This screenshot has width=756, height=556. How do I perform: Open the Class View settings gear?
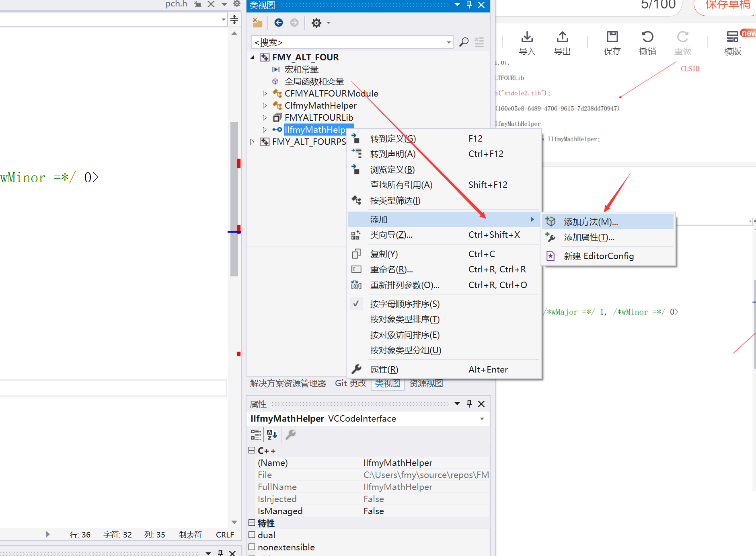pyautogui.click(x=316, y=23)
